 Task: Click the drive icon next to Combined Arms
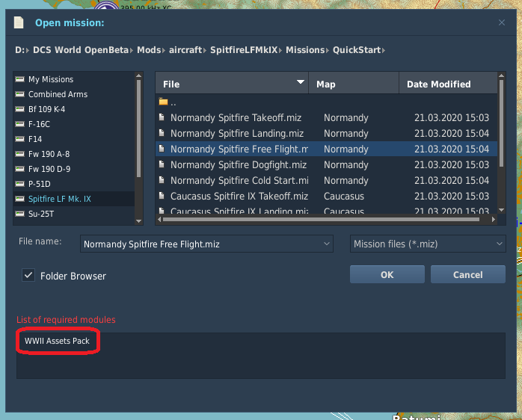[x=20, y=94]
